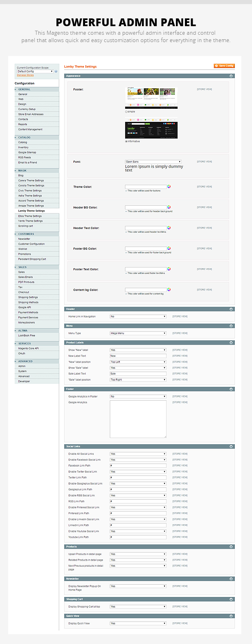Click help icon beside configuration scope dropdown
The height and width of the screenshot is (644, 252).
pyautogui.click(x=56, y=72)
